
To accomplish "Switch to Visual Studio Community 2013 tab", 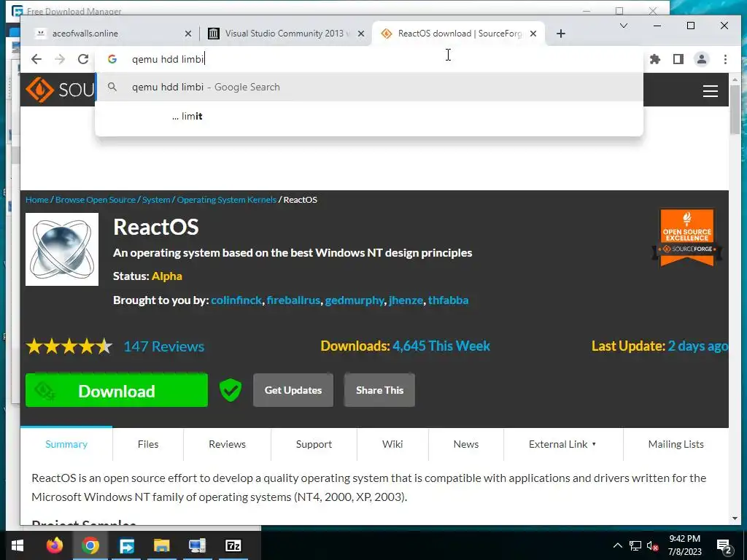I will (286, 34).
